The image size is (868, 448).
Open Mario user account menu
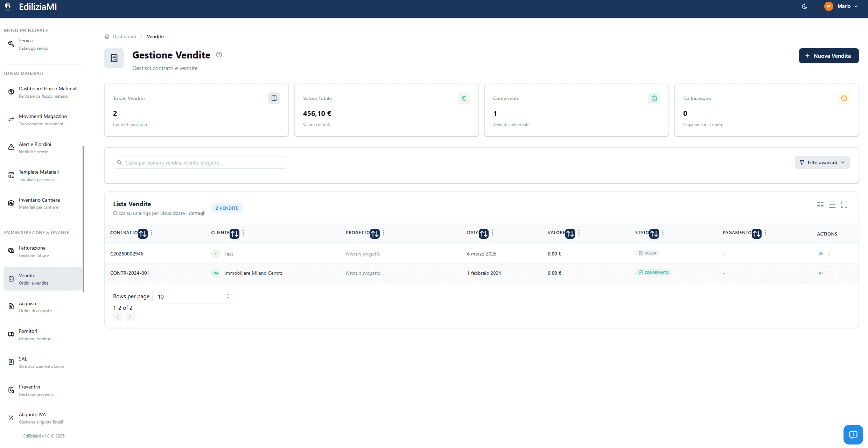[844, 6]
